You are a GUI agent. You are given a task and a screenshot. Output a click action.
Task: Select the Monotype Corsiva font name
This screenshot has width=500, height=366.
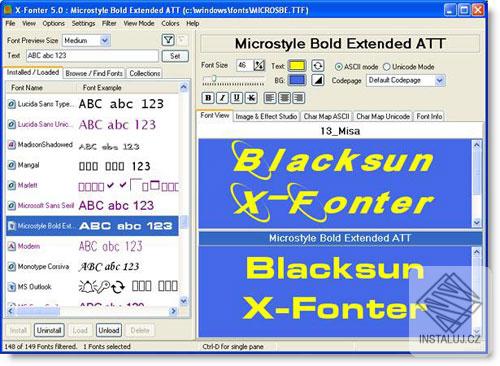point(43,267)
